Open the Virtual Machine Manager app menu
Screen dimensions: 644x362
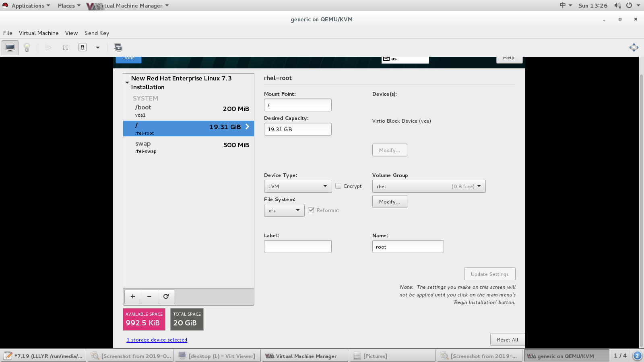tap(128, 6)
